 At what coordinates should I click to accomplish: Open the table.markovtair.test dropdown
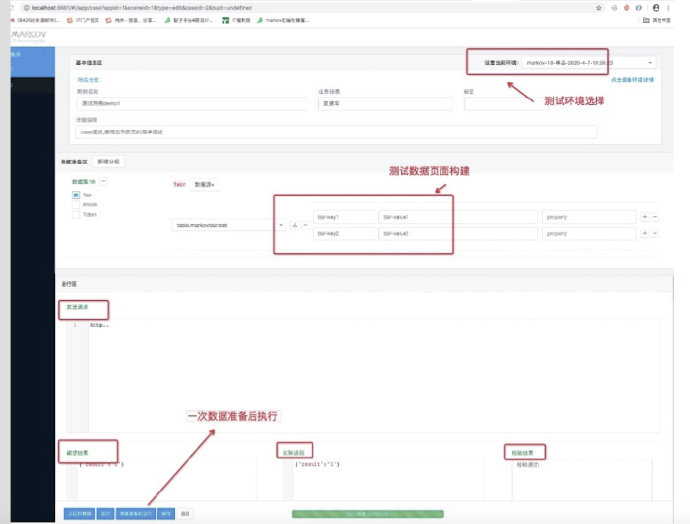point(229,225)
